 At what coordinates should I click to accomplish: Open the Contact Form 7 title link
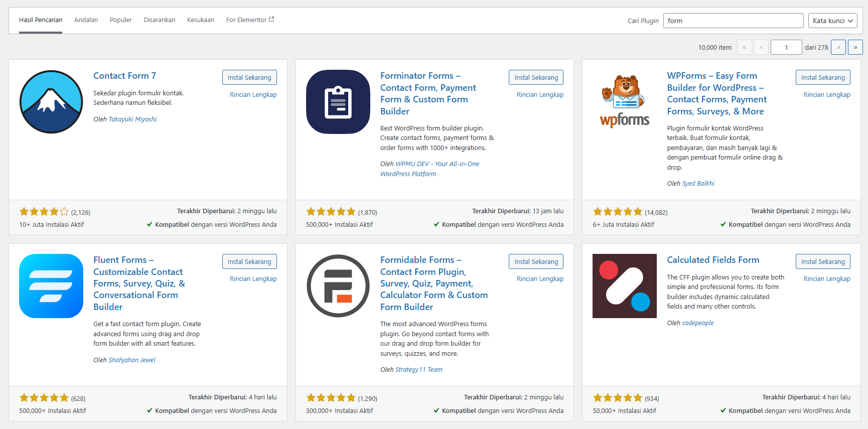coord(124,76)
